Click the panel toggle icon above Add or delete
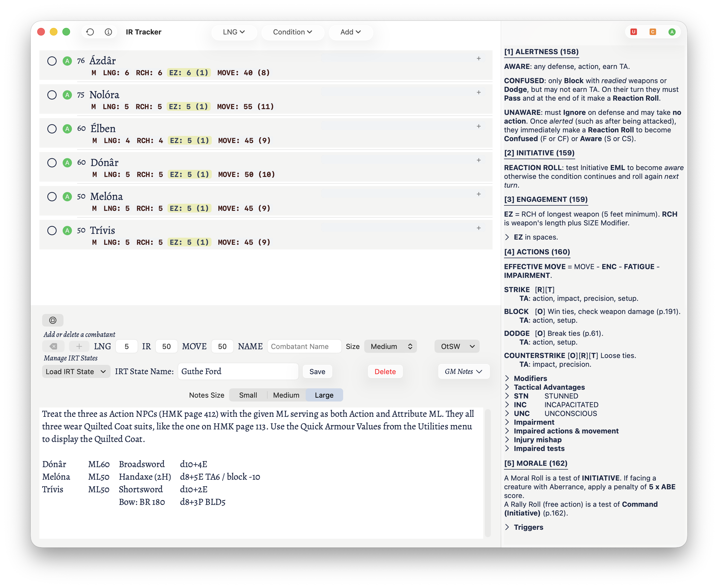 pyautogui.click(x=53, y=320)
